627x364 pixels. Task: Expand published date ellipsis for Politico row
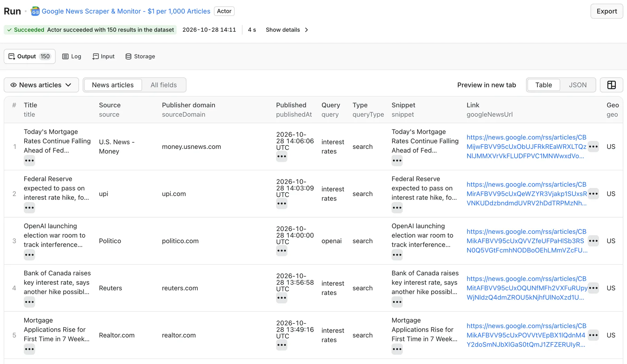click(x=281, y=251)
